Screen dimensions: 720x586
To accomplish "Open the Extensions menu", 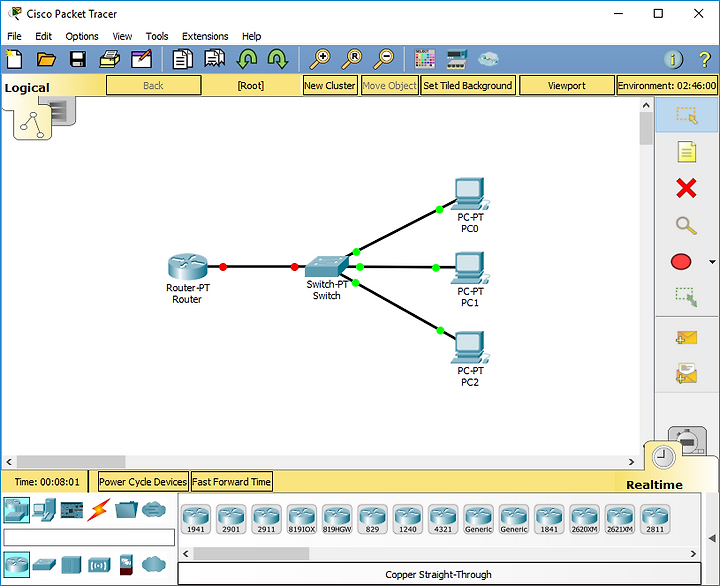I will [205, 36].
